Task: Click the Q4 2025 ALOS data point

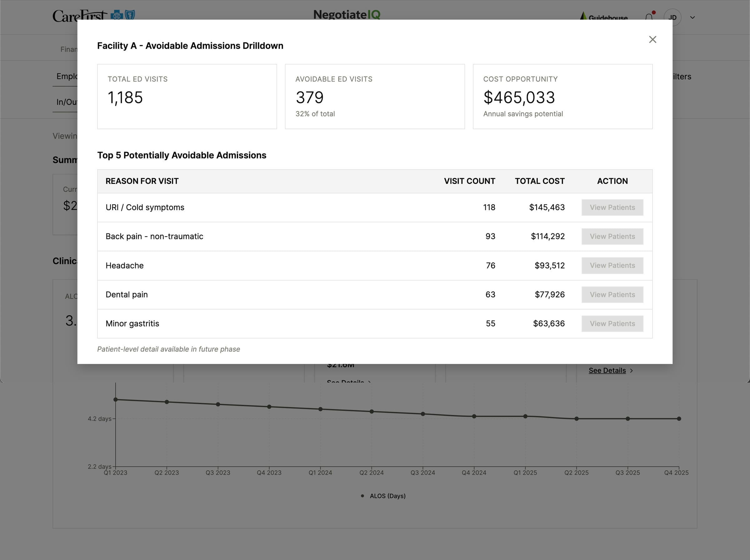Action: [x=679, y=419]
